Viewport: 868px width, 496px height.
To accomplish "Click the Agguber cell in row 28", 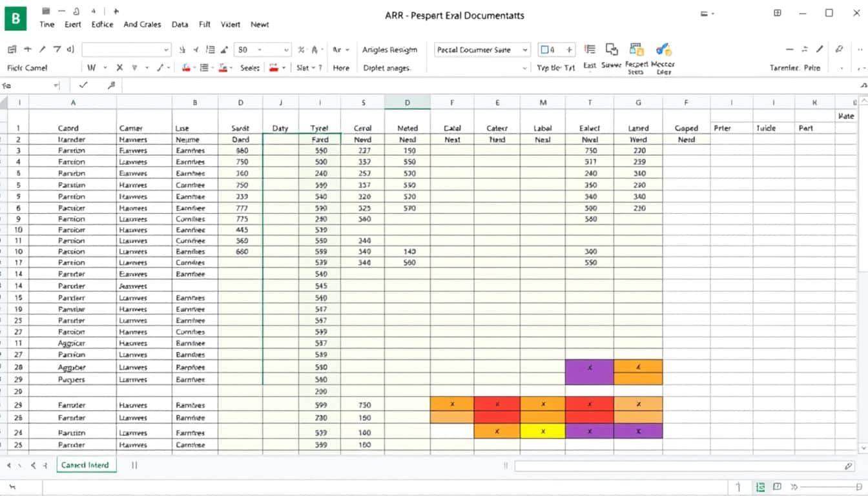I will pos(72,367).
